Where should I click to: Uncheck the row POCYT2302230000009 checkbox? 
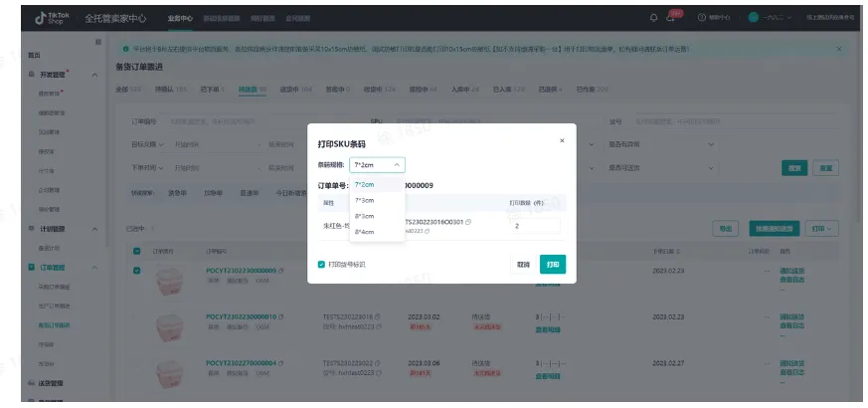(x=137, y=271)
